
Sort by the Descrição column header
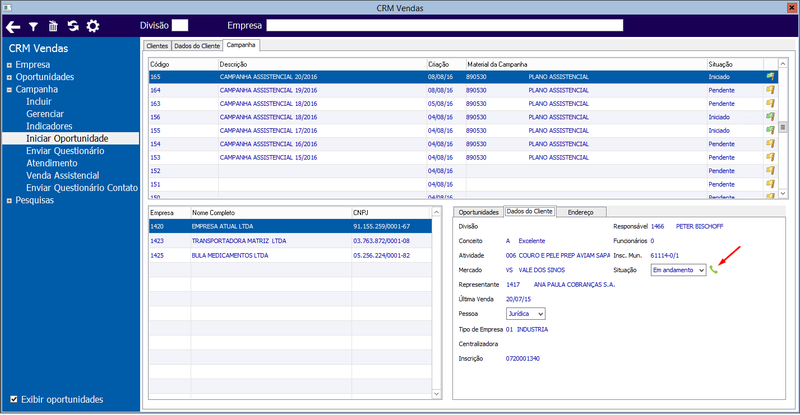[322, 64]
